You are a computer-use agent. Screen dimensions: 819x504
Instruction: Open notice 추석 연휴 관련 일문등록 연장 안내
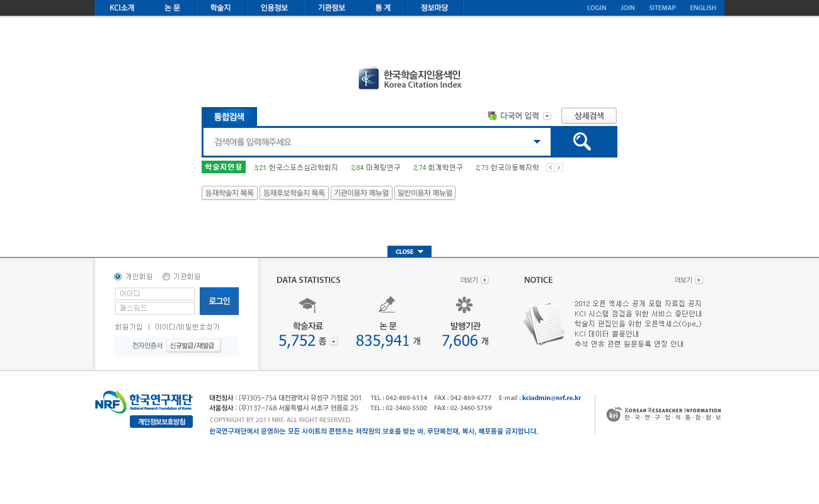(629, 344)
